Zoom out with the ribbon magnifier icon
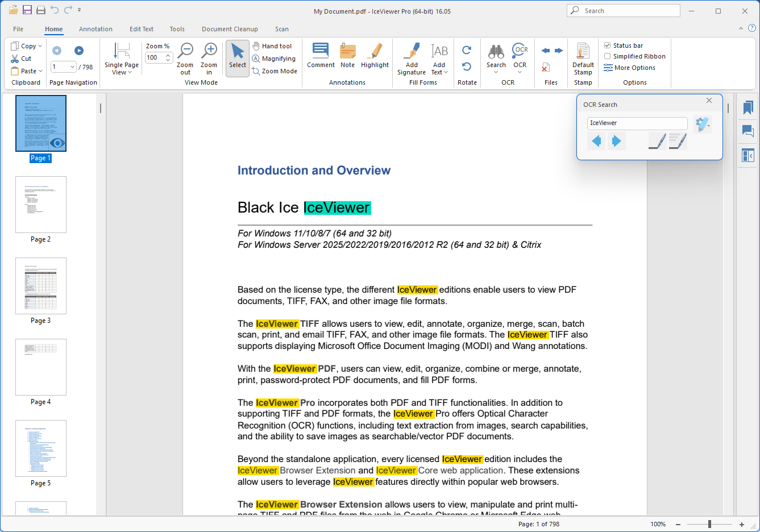The height and width of the screenshot is (532, 760). click(185, 59)
